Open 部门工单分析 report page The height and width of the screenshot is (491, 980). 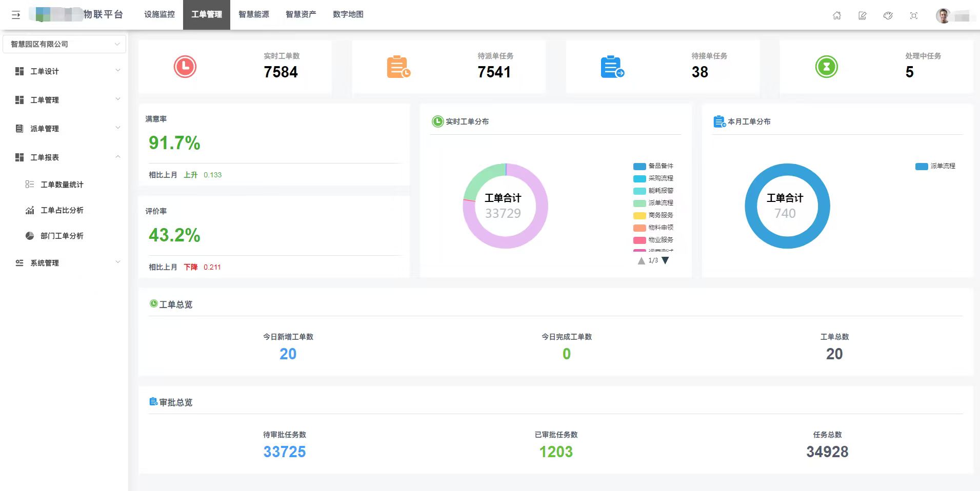tap(62, 236)
